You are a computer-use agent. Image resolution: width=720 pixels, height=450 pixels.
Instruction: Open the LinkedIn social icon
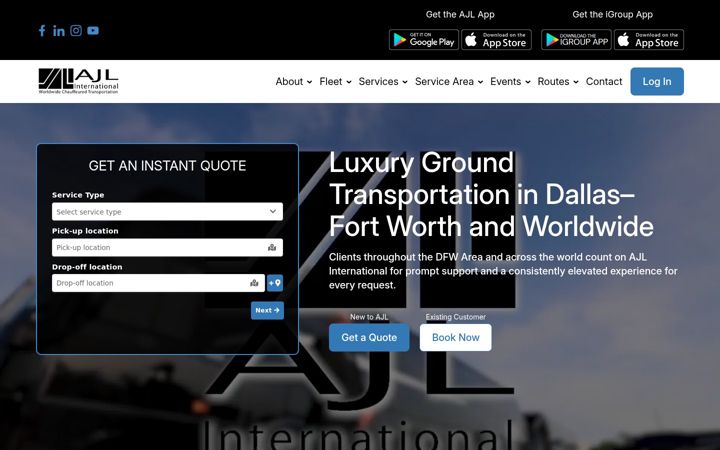(x=59, y=31)
